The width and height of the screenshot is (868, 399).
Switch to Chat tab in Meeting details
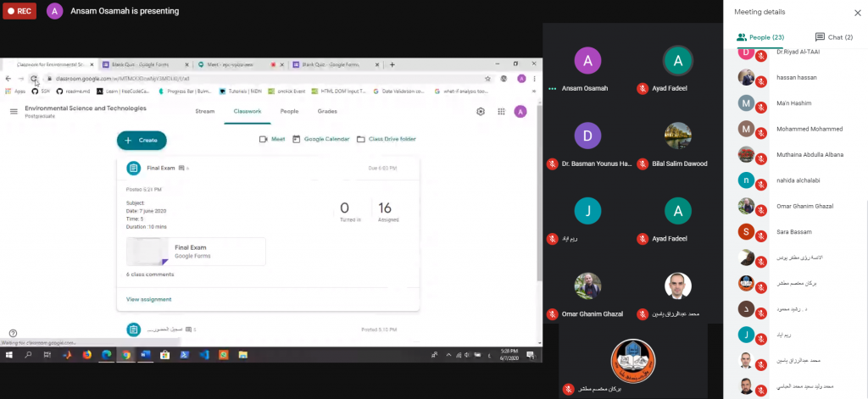tap(834, 37)
